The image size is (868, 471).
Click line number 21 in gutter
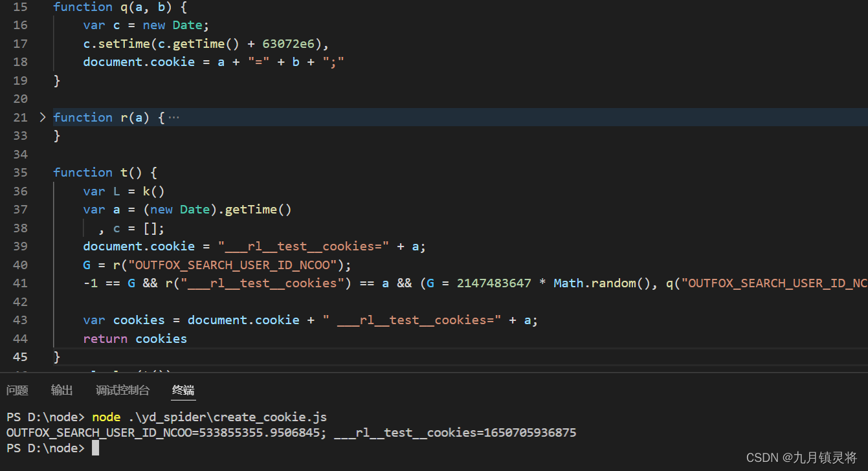(20, 117)
